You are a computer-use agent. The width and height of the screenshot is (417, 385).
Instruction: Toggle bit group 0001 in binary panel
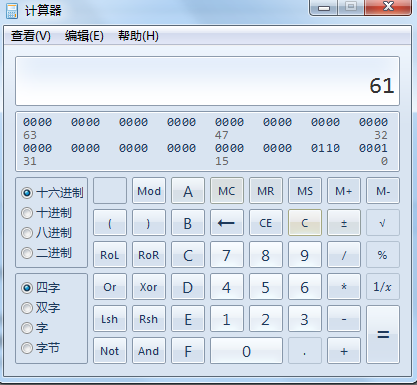point(373,148)
